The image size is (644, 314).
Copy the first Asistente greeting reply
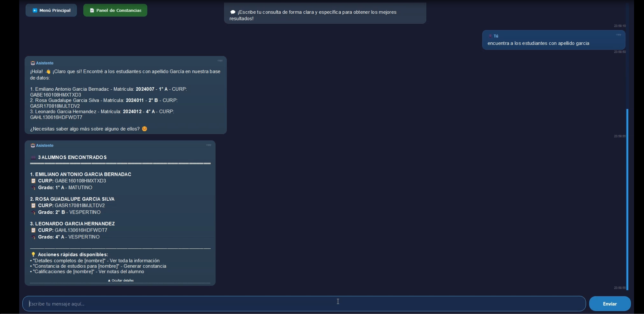coord(220,61)
